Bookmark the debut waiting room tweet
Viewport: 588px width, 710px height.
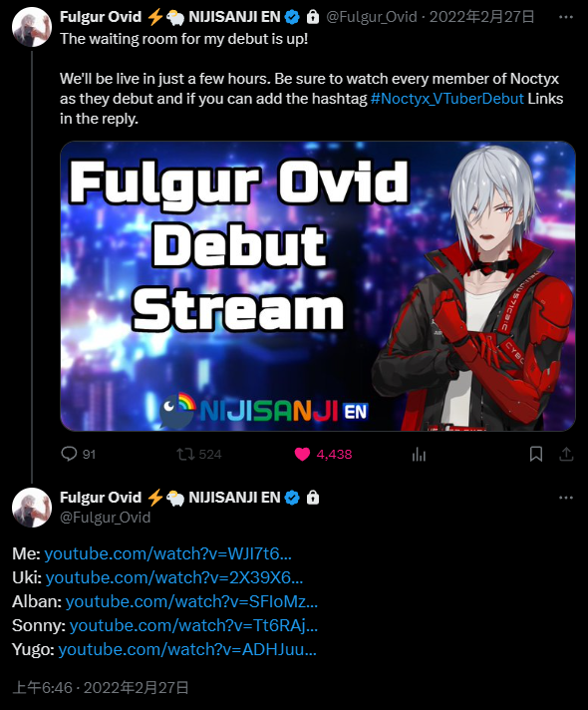pos(536,454)
